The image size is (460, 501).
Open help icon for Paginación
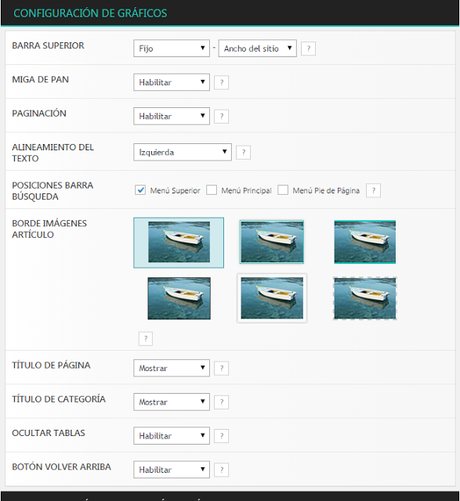(221, 116)
